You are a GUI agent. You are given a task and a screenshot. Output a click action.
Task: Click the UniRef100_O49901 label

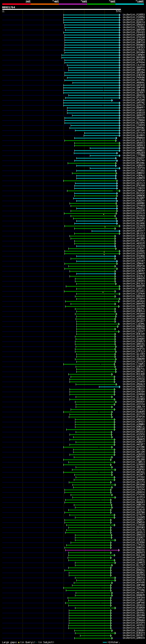[134, 560]
